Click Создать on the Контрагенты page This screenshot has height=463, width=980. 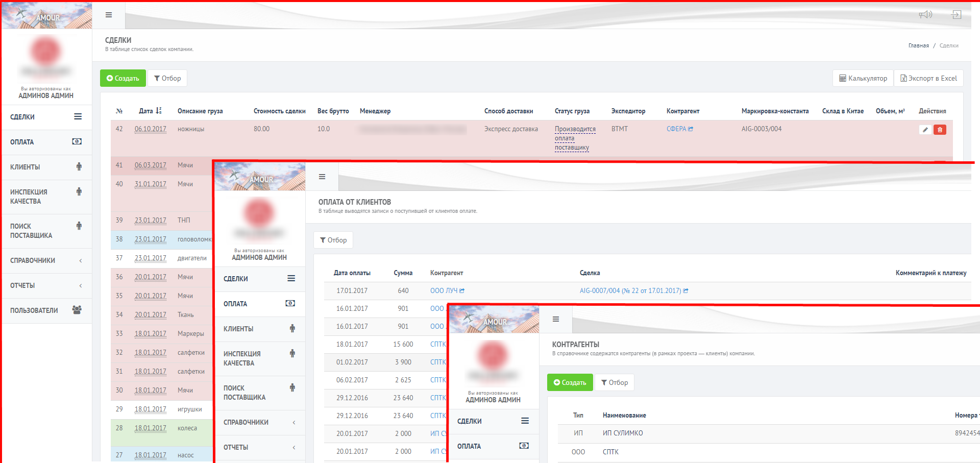(x=570, y=382)
